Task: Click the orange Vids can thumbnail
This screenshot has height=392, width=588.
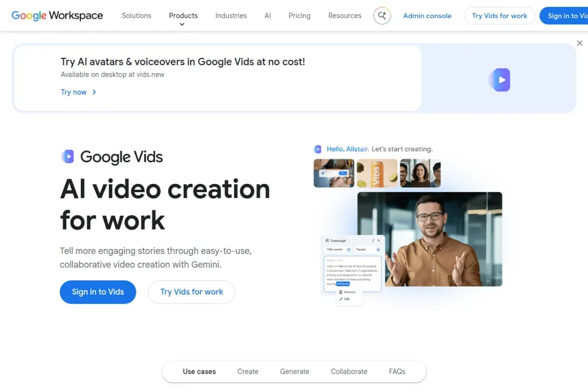Action: [x=377, y=173]
